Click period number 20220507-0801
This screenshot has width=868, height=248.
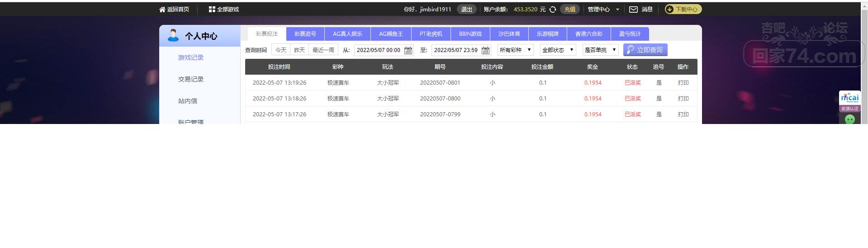click(x=440, y=83)
